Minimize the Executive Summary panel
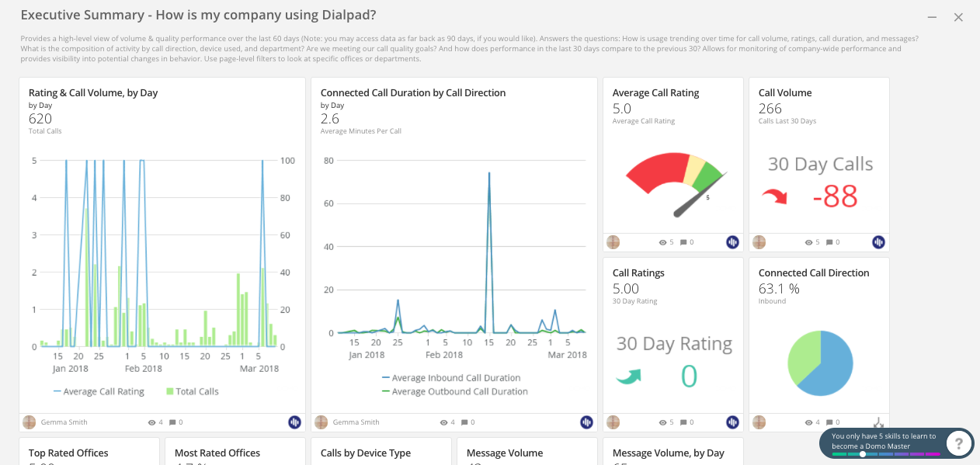Screen dimensions: 980x465 point(932,17)
